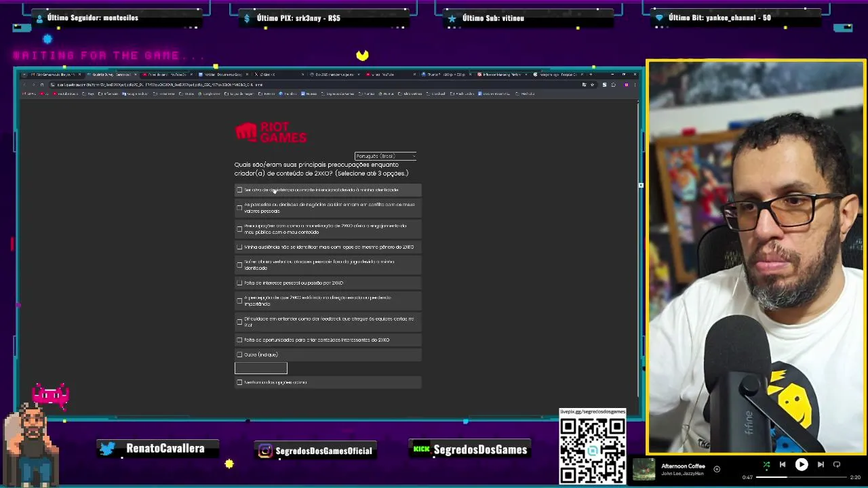Click the Último PIX dollar icon
This screenshot has width=868, height=488.
pos(248,18)
